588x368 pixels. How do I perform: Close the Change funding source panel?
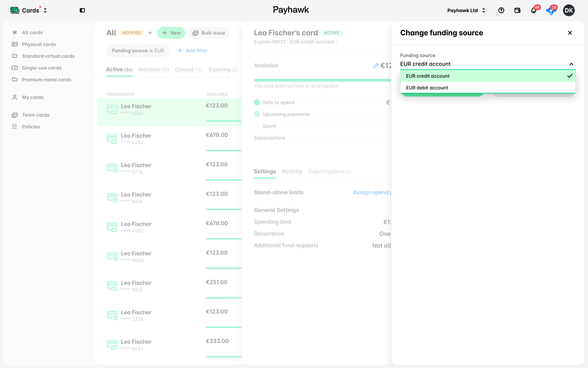(x=570, y=33)
